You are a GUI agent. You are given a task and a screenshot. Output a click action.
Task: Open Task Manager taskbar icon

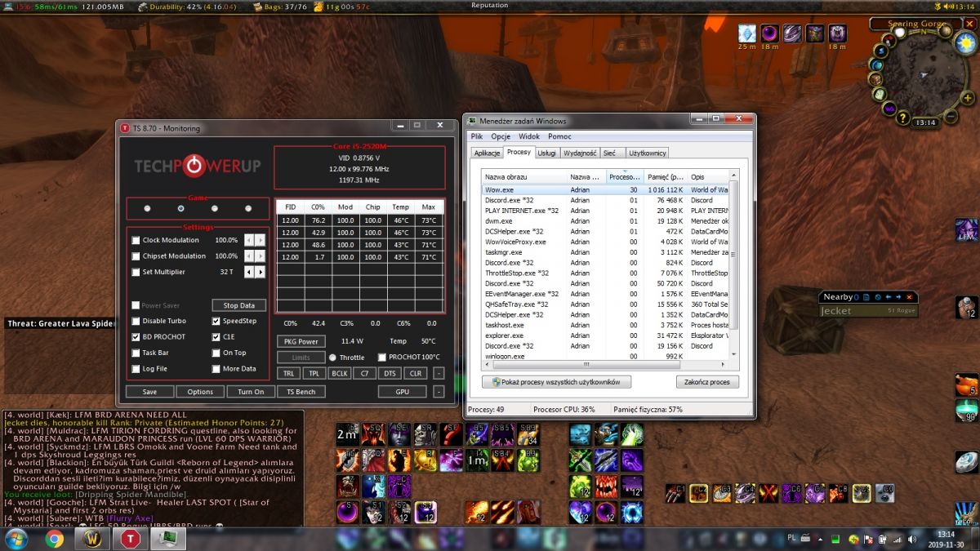click(x=170, y=538)
